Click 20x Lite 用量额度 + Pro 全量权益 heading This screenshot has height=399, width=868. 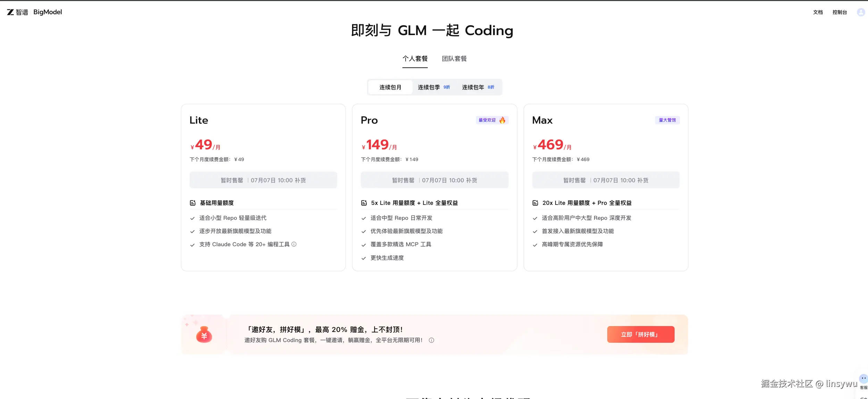click(587, 203)
